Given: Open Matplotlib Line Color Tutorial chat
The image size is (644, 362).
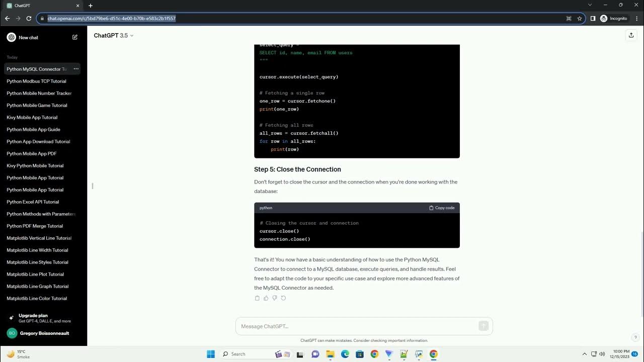Looking at the screenshot, I should coord(42,298).
